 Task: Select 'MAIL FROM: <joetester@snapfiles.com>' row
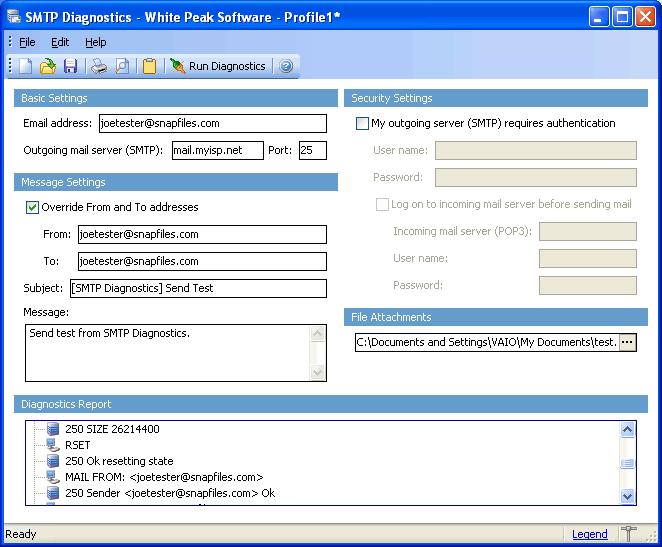coord(164,477)
